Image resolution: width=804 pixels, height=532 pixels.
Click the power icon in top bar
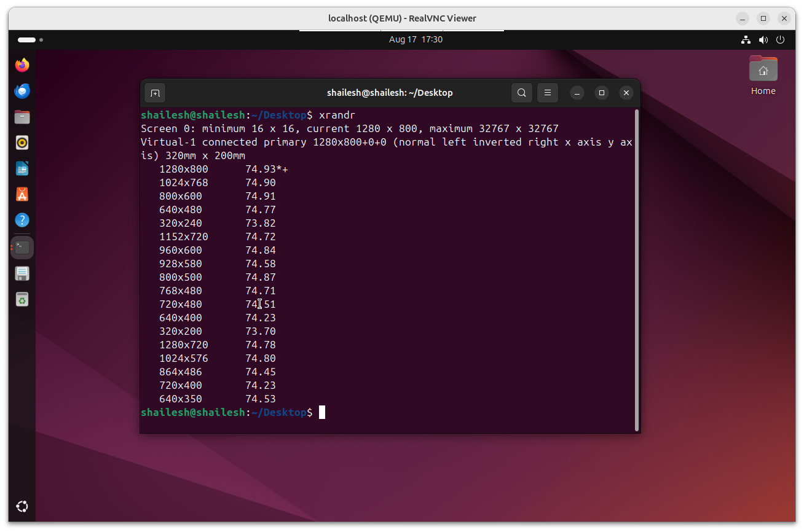click(x=781, y=40)
